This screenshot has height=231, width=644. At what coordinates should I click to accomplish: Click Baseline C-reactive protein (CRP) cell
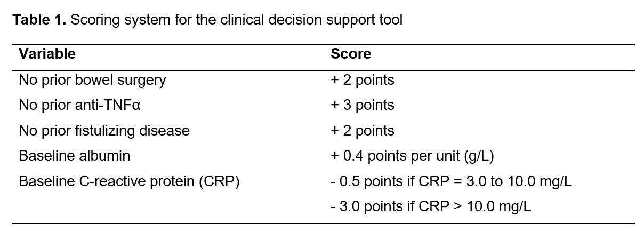click(x=129, y=182)
